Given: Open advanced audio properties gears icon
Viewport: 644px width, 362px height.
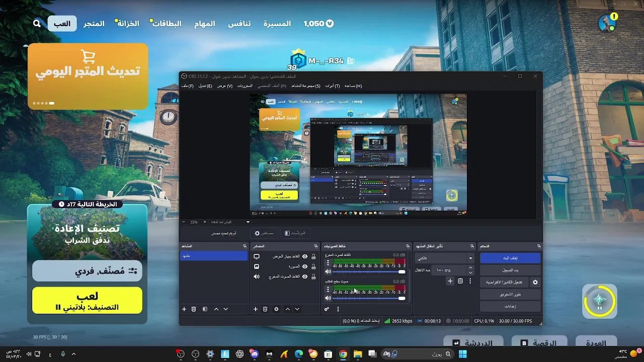Looking at the screenshot, I should (x=327, y=309).
